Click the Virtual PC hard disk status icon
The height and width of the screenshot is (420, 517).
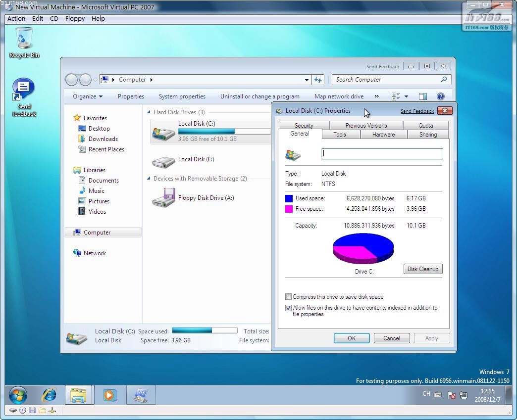coord(13,411)
